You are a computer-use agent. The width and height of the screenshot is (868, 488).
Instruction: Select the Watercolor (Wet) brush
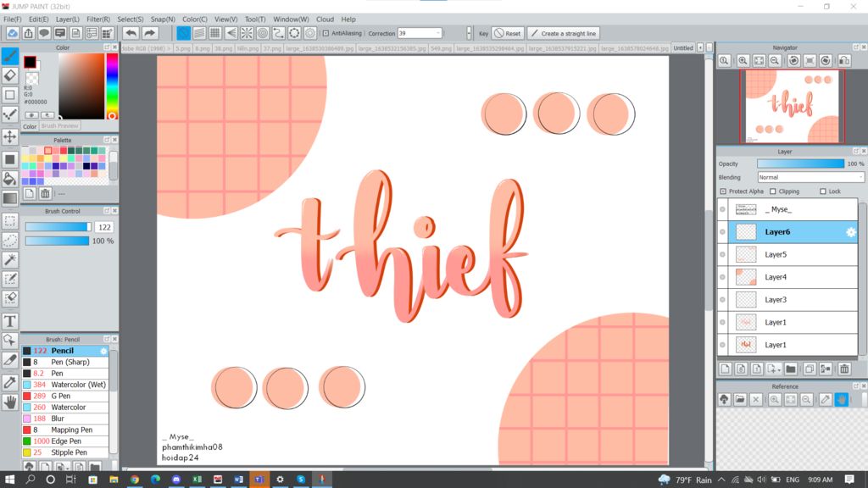point(64,385)
